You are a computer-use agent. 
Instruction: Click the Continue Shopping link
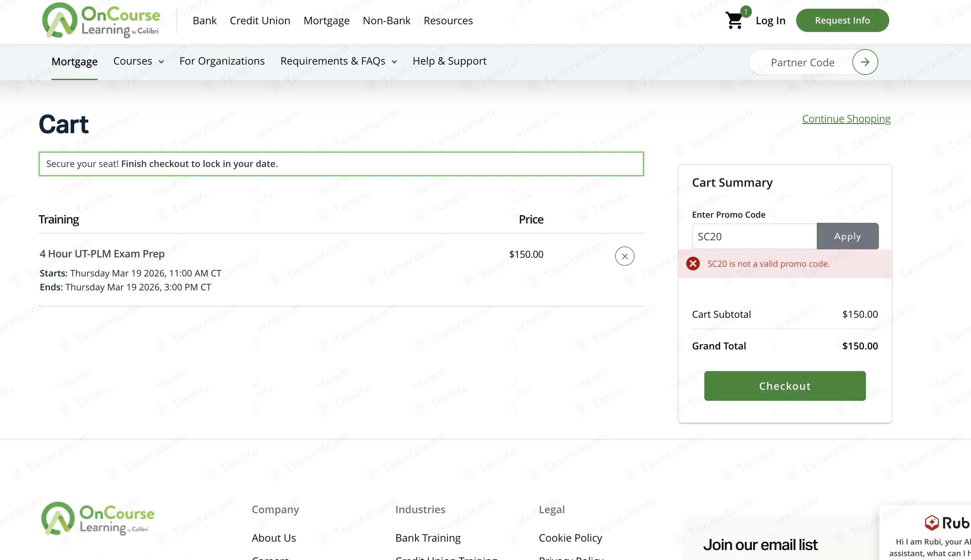coord(846,119)
